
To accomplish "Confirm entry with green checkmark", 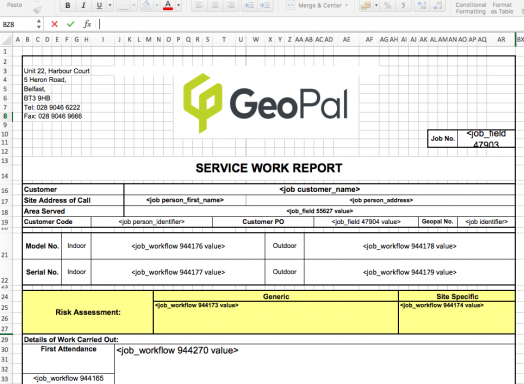I will pyautogui.click(x=70, y=24).
